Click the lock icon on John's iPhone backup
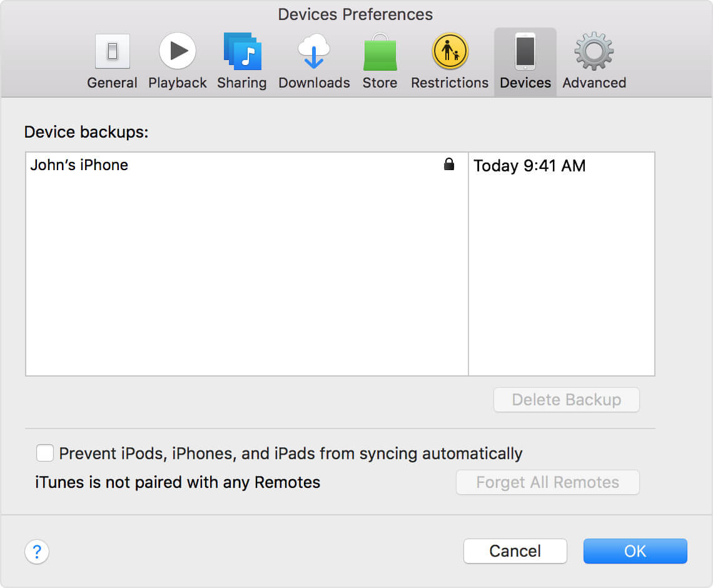 [449, 165]
